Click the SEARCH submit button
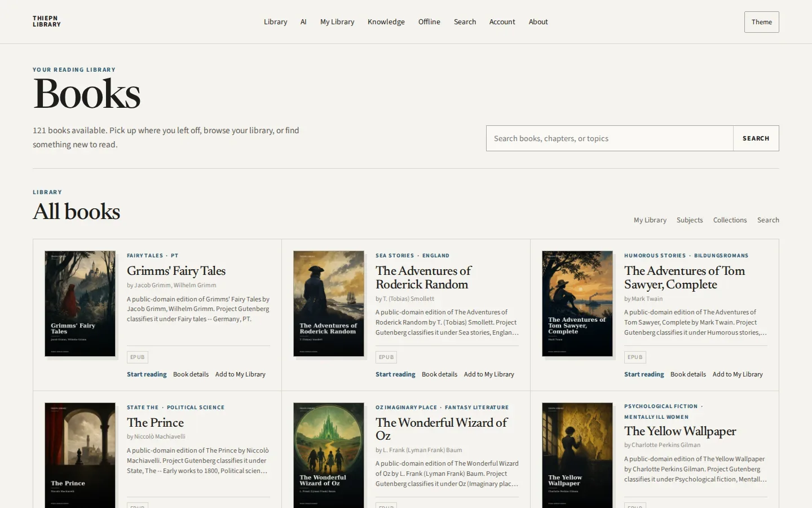 click(x=756, y=138)
